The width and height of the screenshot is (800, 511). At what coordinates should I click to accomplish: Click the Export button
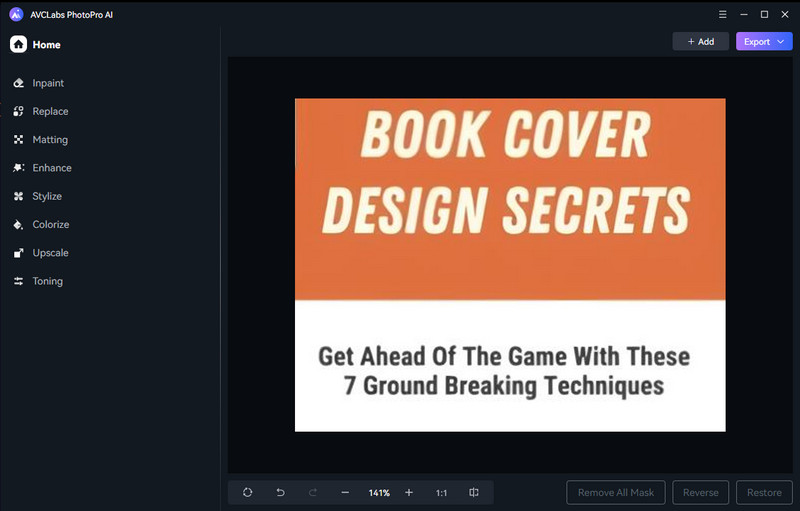pyautogui.click(x=764, y=42)
